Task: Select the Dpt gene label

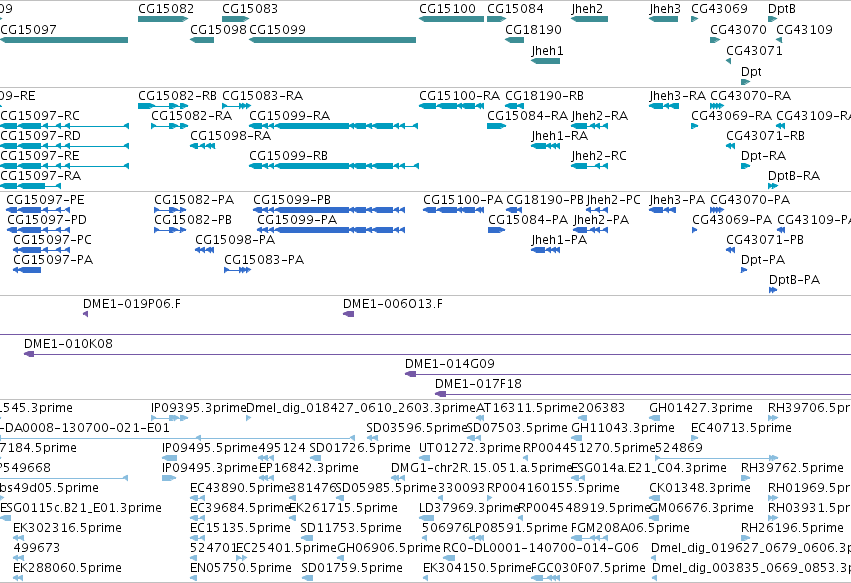Action: 751,72
